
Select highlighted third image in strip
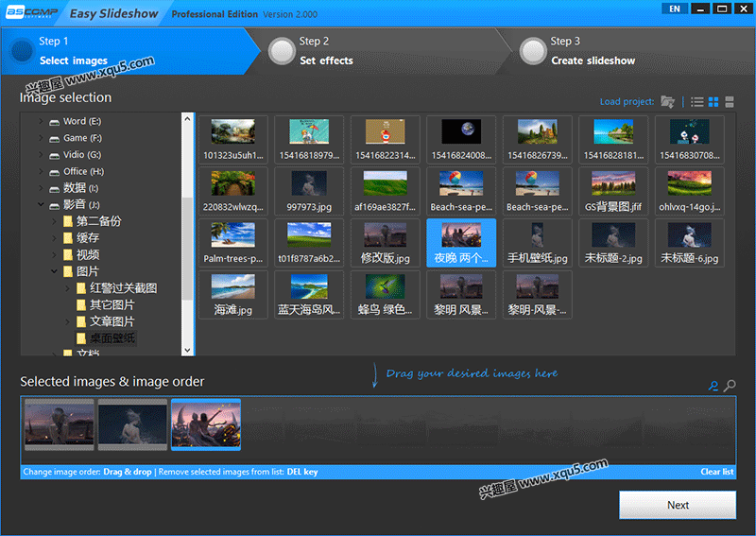(206, 424)
